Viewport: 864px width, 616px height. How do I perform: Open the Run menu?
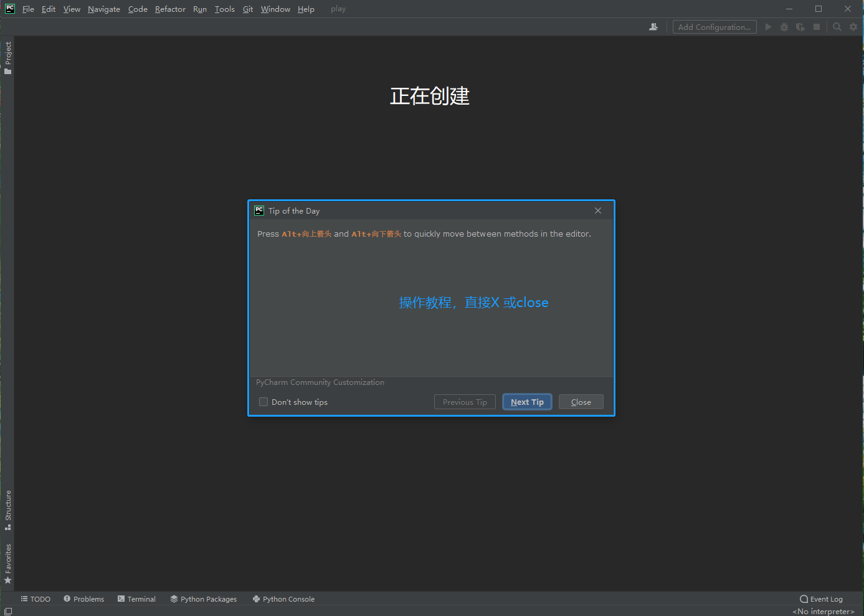point(200,9)
